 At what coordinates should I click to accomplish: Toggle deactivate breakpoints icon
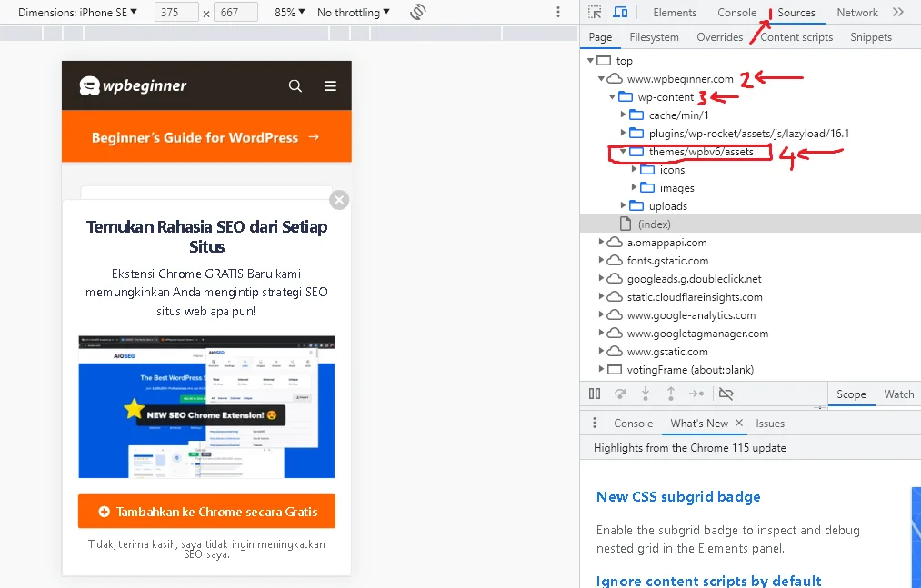(726, 394)
